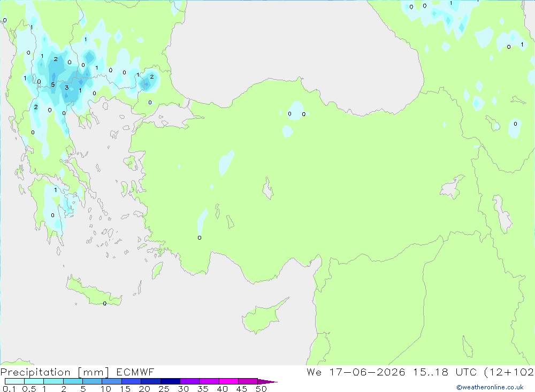This screenshot has width=535, height=392.
Task: Click the legend label '0.1'
Action: 9,389
